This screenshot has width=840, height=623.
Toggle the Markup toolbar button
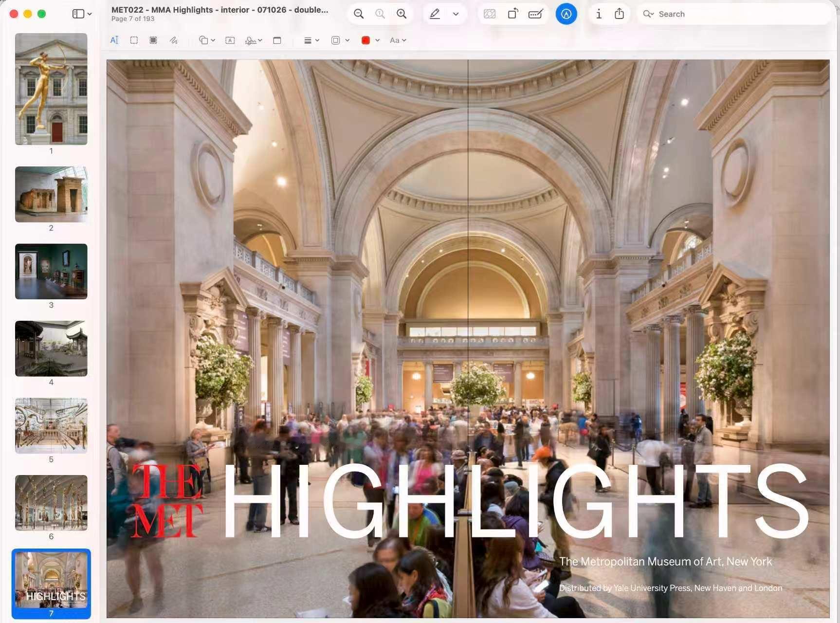(x=566, y=14)
